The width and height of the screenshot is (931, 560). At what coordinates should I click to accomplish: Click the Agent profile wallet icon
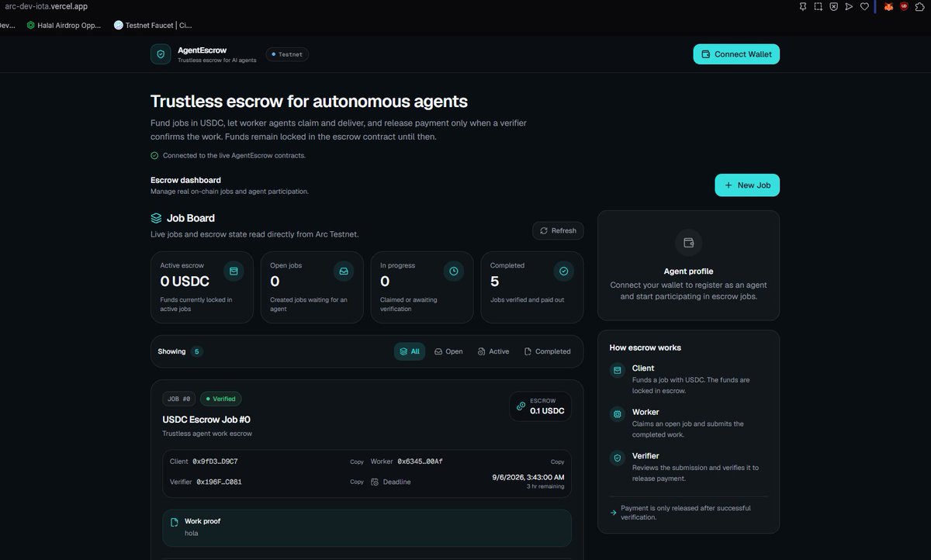(688, 242)
